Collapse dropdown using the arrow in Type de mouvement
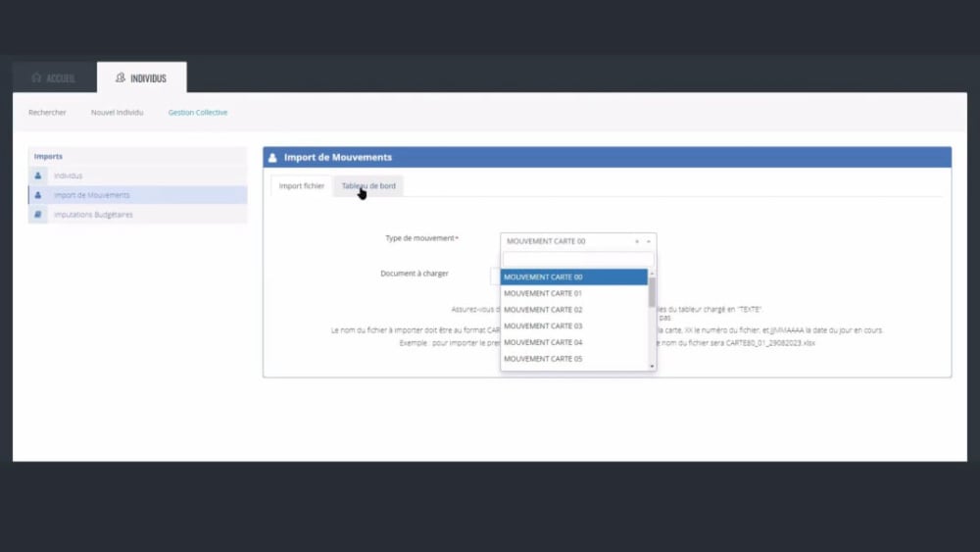Image resolution: width=980 pixels, height=552 pixels. point(649,241)
